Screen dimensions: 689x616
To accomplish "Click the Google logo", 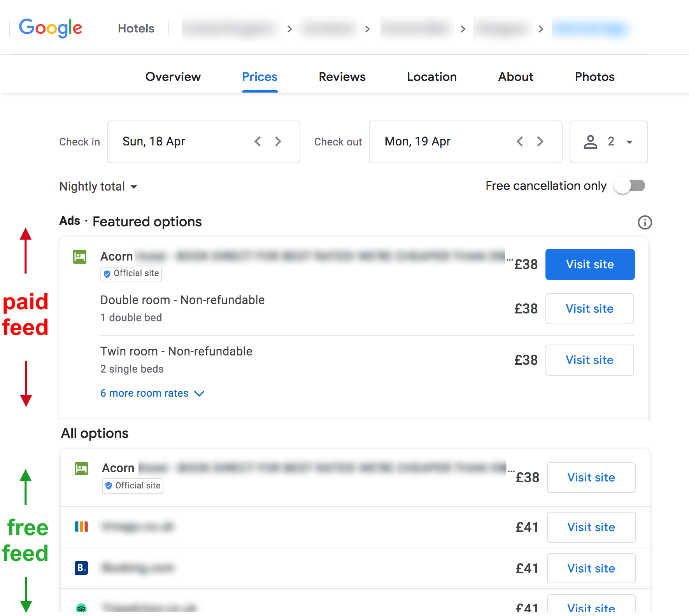I will pos(51,28).
